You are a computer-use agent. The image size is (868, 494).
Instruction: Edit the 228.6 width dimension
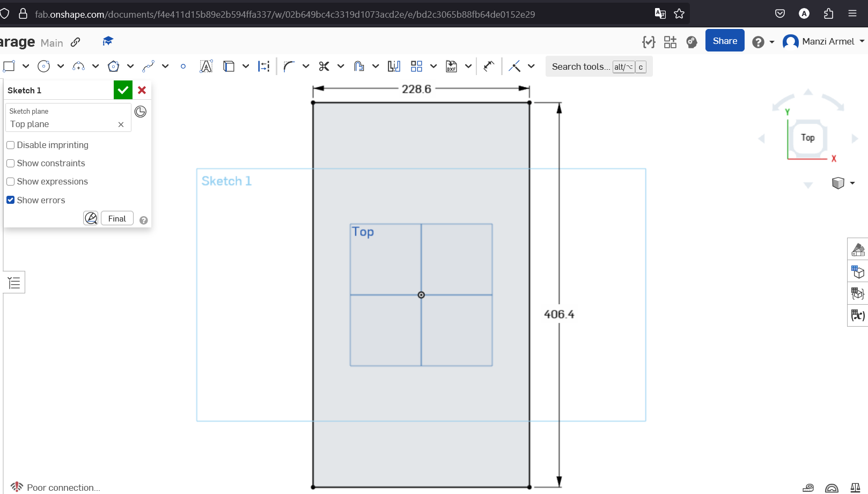(x=416, y=89)
